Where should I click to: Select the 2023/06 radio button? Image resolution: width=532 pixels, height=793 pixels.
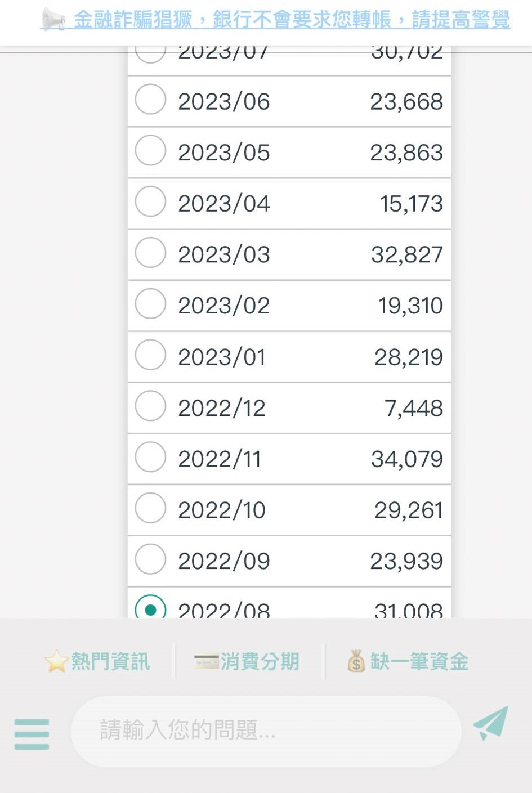[x=150, y=100]
